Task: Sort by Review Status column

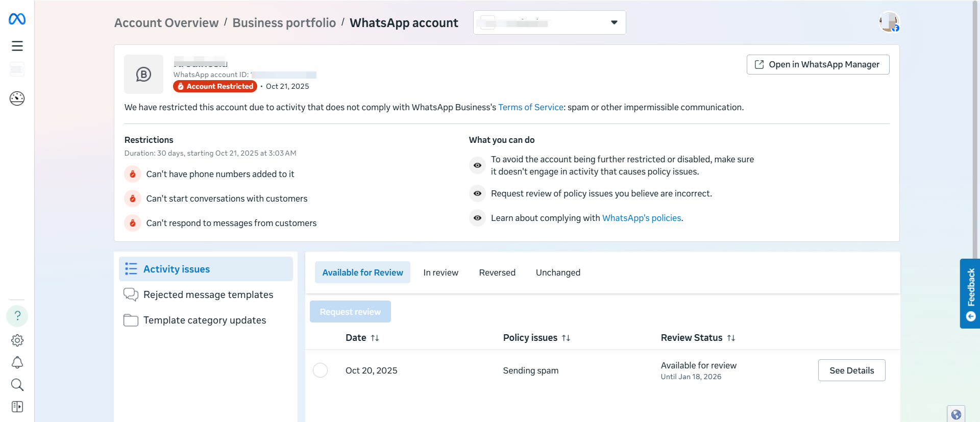Action: pyautogui.click(x=731, y=338)
